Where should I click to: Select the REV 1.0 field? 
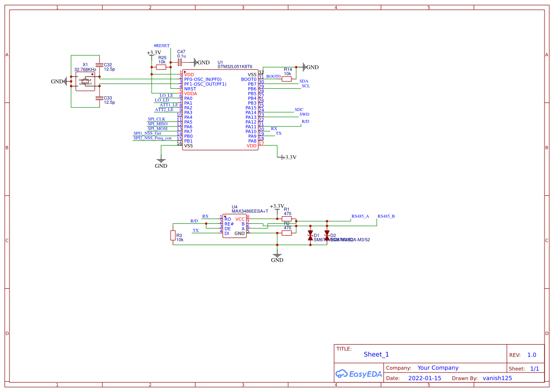click(x=531, y=355)
